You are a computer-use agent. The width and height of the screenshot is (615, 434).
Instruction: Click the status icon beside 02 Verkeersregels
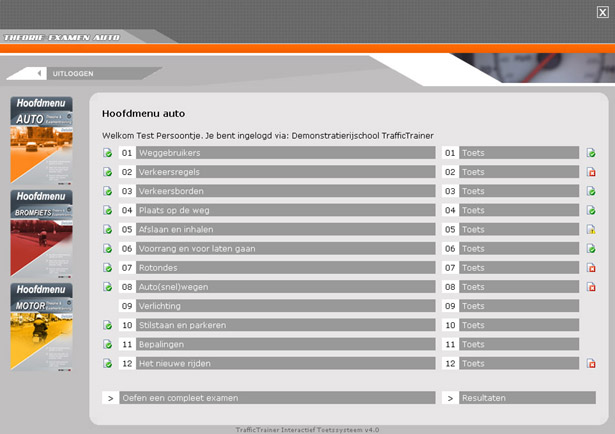[107, 172]
